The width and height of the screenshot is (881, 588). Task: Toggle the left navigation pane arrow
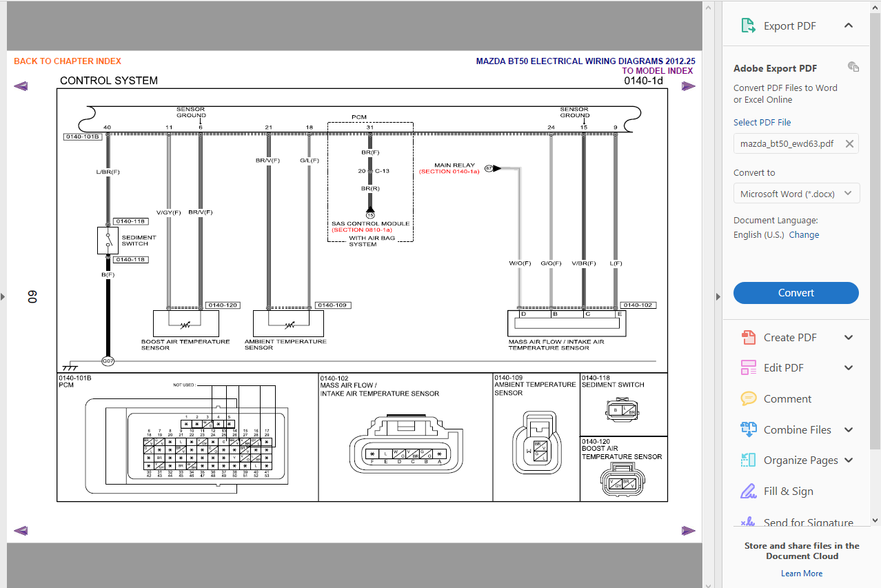[x=3, y=296]
